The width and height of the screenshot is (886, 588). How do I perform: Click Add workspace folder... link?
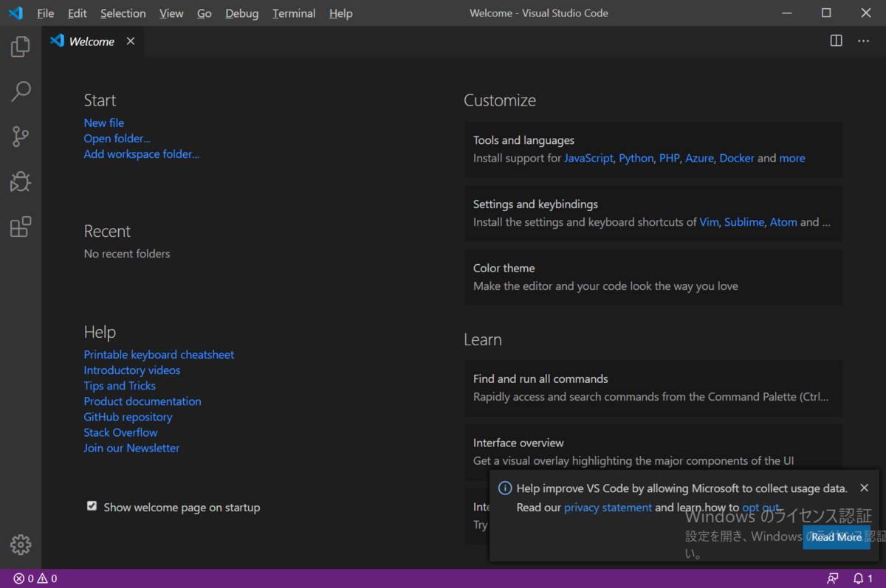[x=142, y=154]
